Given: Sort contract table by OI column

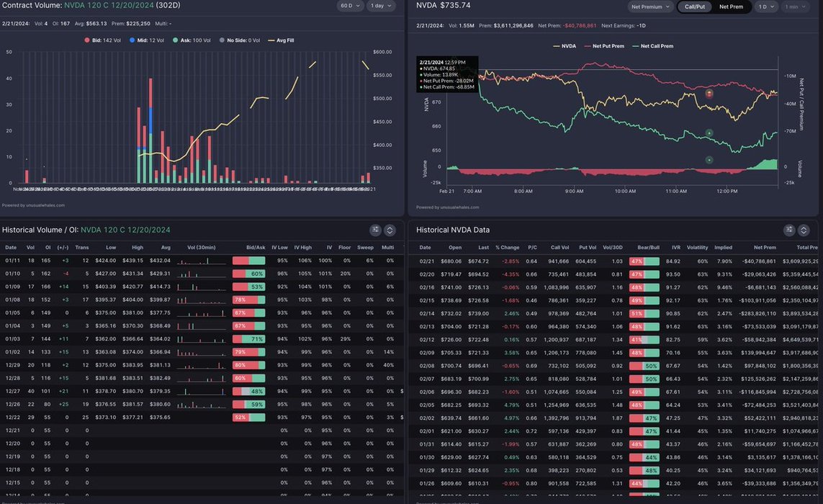Looking at the screenshot, I should pos(48,247).
